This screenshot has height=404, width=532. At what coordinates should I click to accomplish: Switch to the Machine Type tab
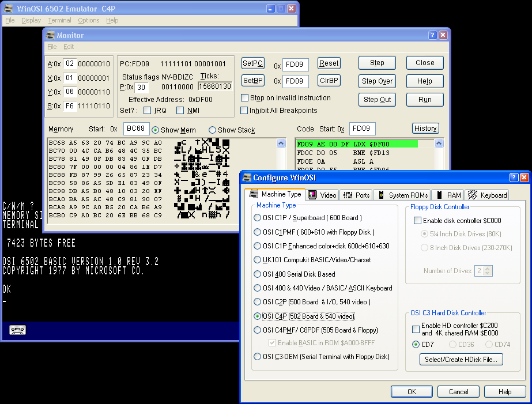[x=275, y=194]
